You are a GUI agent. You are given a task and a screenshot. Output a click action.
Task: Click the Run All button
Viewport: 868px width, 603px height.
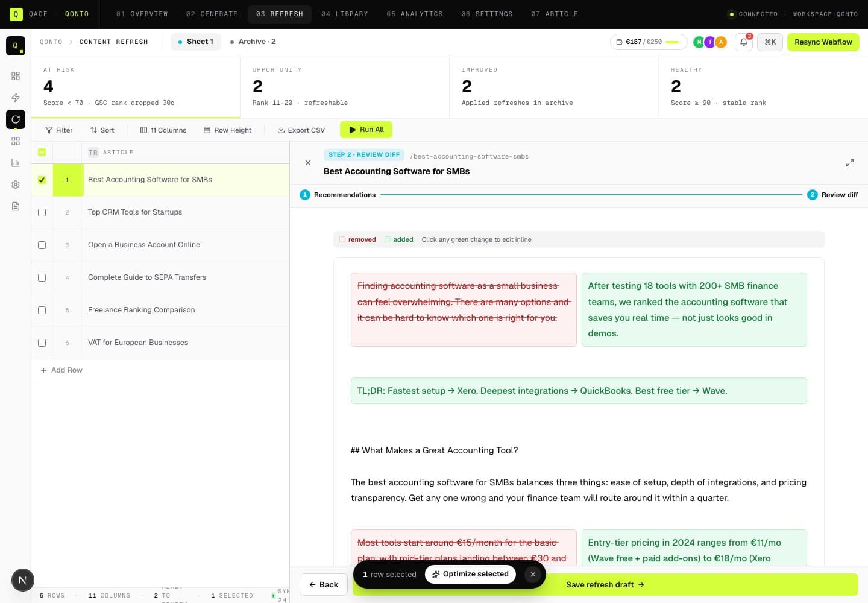[x=366, y=130]
